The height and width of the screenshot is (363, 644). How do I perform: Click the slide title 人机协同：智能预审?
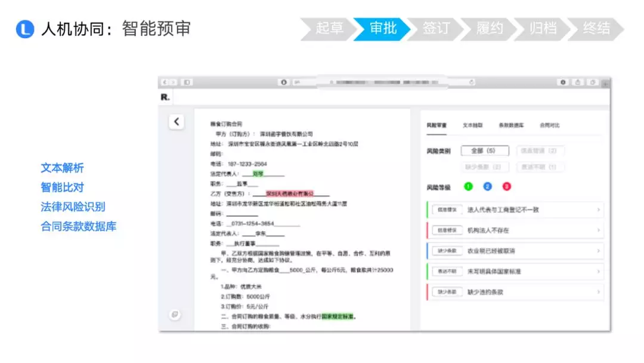pyautogui.click(x=116, y=29)
